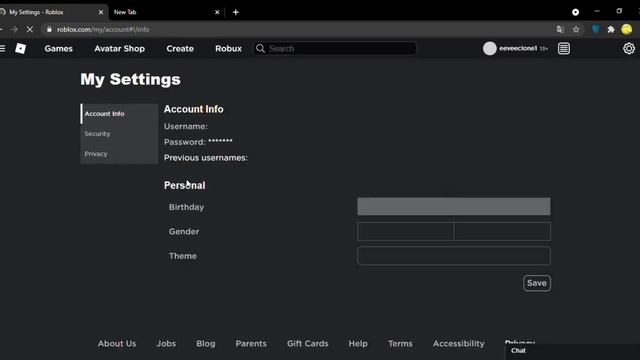This screenshot has width=640, height=360.
Task: Close the My Settings - Roblox tab
Action: [x=101, y=12]
